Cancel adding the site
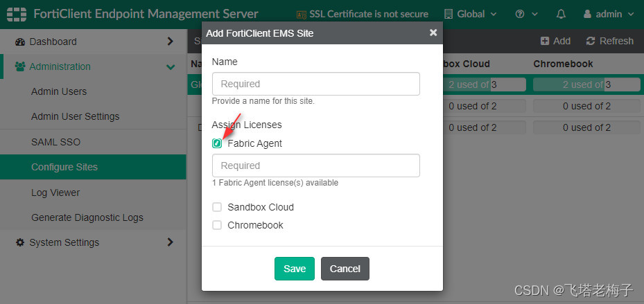Image resolution: width=644 pixels, height=304 pixels. [x=345, y=269]
